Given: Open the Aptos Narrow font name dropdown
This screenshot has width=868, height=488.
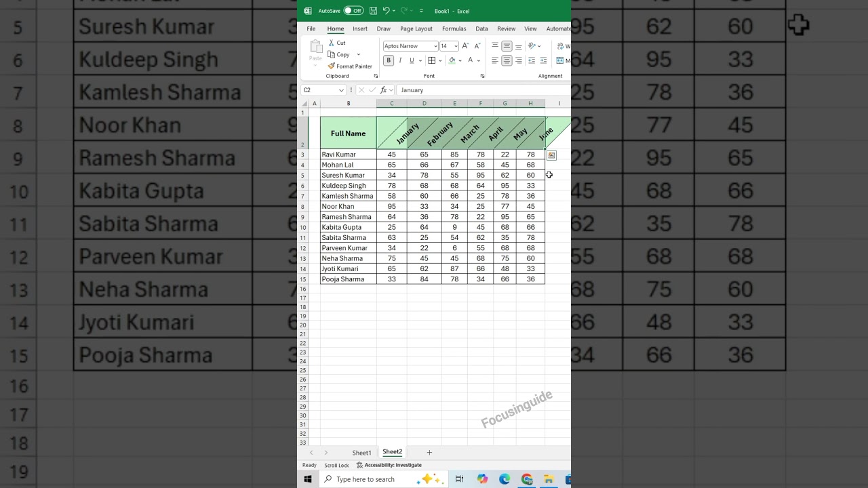Looking at the screenshot, I should 435,46.
